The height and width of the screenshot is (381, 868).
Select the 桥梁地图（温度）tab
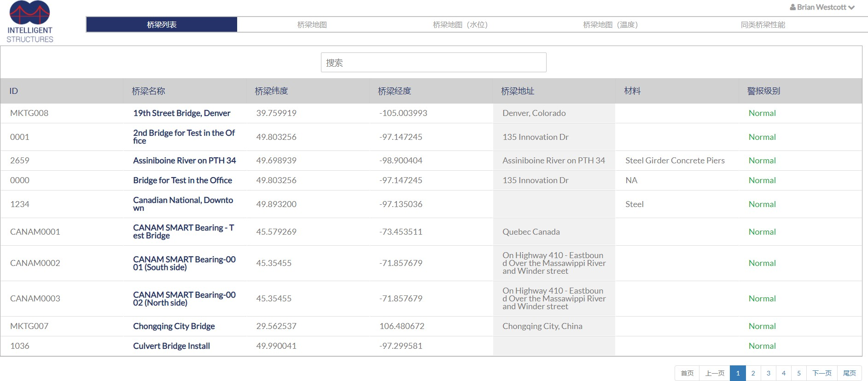610,25
